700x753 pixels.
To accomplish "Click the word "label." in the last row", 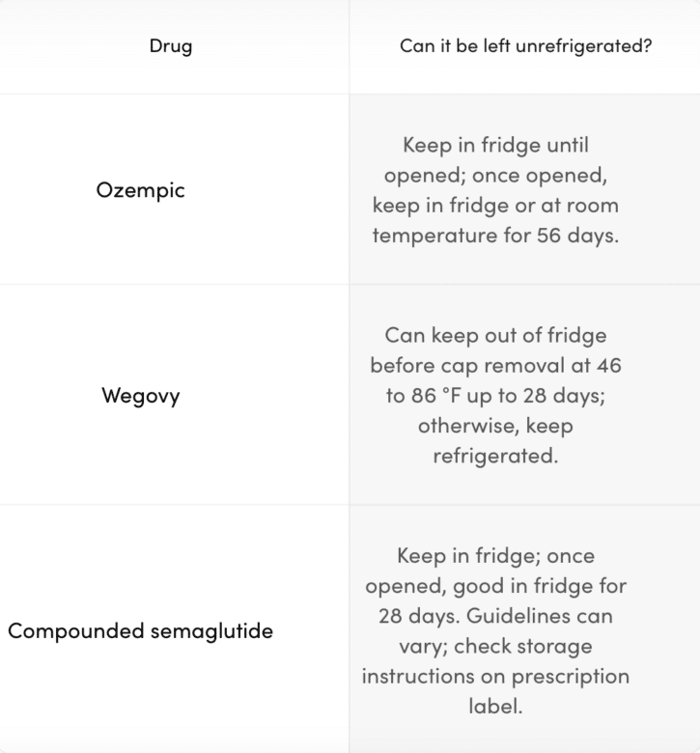I will [x=495, y=707].
